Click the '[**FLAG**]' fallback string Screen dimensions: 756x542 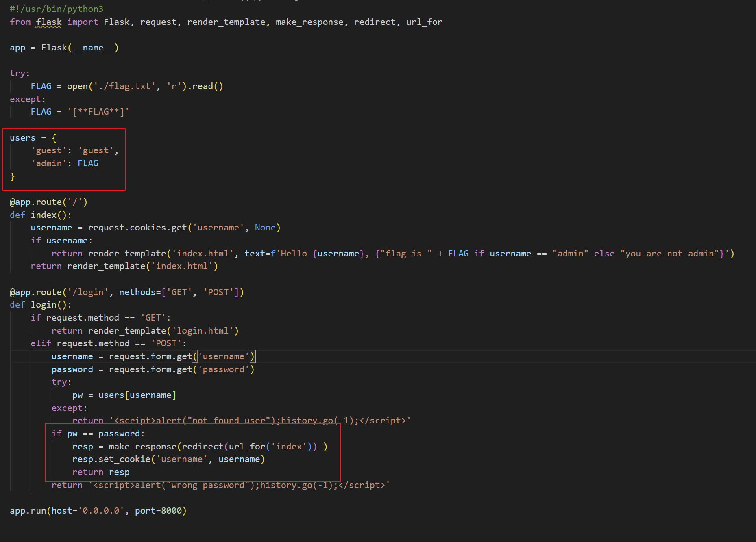click(98, 112)
